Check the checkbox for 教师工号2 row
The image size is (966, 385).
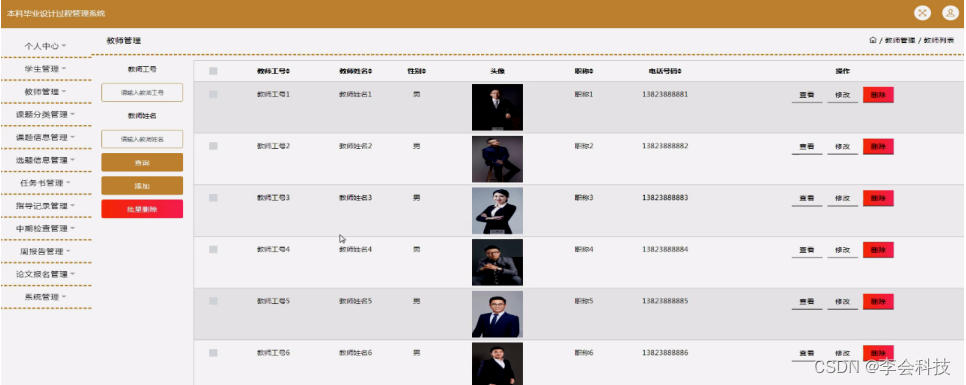[x=213, y=146]
